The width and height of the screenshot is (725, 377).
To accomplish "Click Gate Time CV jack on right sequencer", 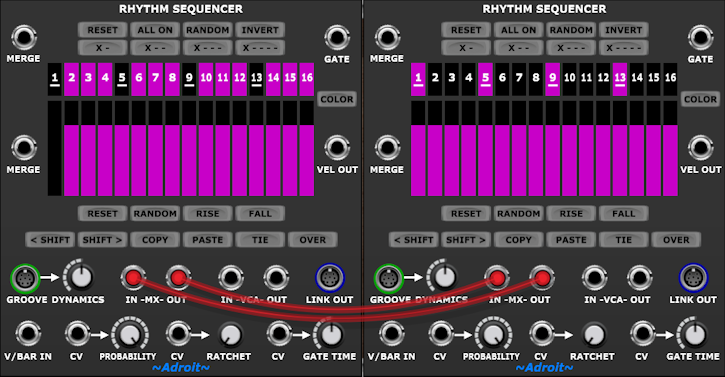I will point(643,334).
